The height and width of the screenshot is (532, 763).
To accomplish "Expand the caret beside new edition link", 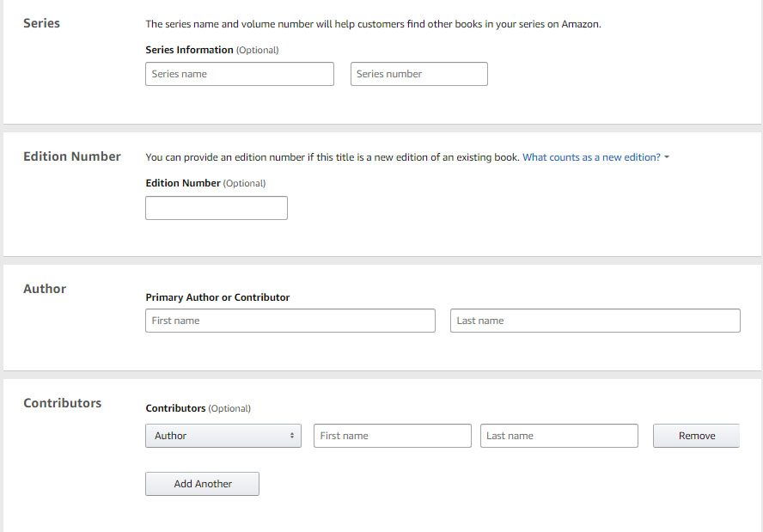I will [x=667, y=157].
